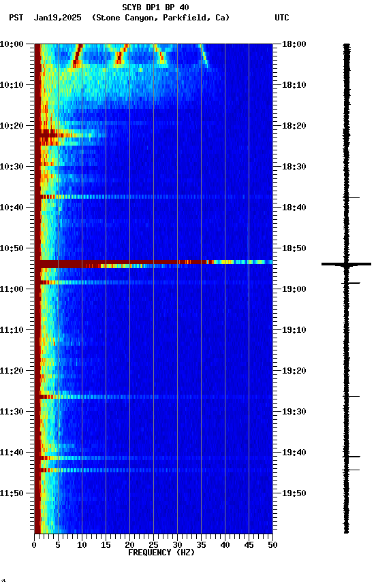Viewport: 376px width, 588px height.
Task: Click the dark red broadband band at 10:53
Action: (153, 263)
